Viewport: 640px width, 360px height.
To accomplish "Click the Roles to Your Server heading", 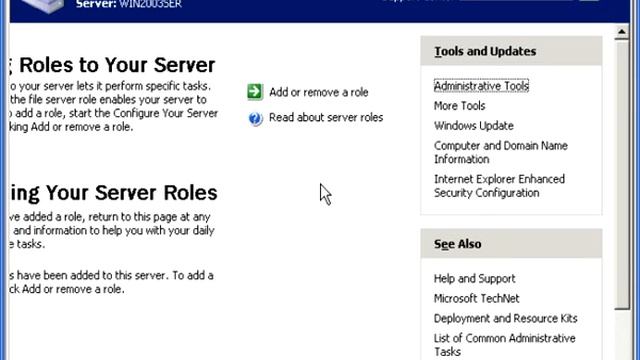I will pyautogui.click(x=117, y=65).
